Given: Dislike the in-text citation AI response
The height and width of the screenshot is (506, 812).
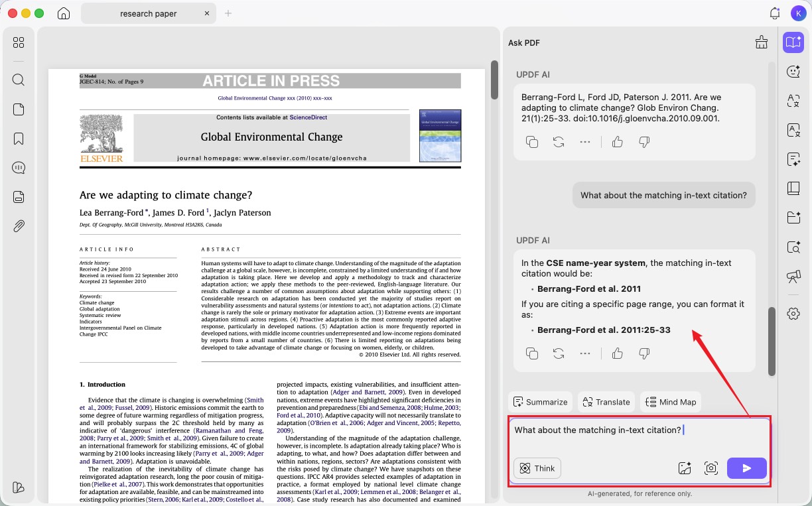Looking at the screenshot, I should (643, 353).
